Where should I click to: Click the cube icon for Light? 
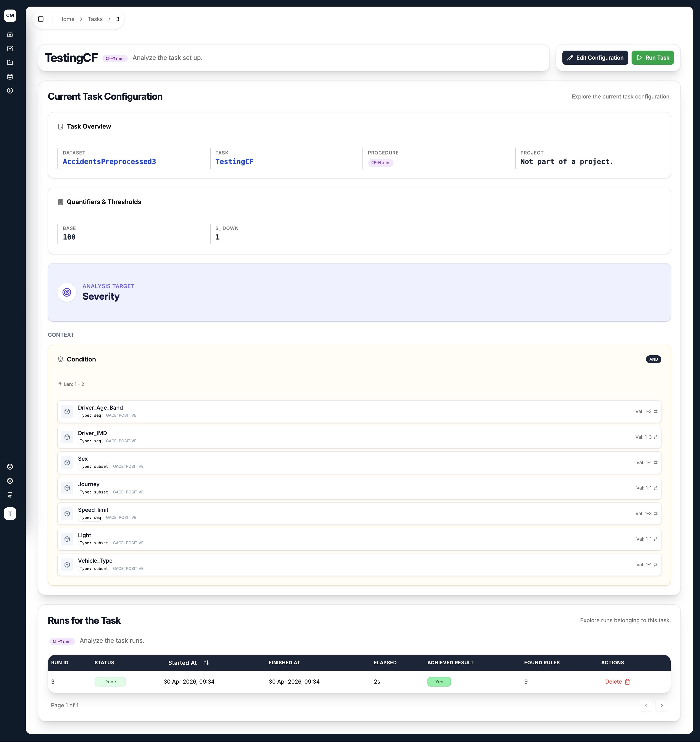click(x=67, y=539)
